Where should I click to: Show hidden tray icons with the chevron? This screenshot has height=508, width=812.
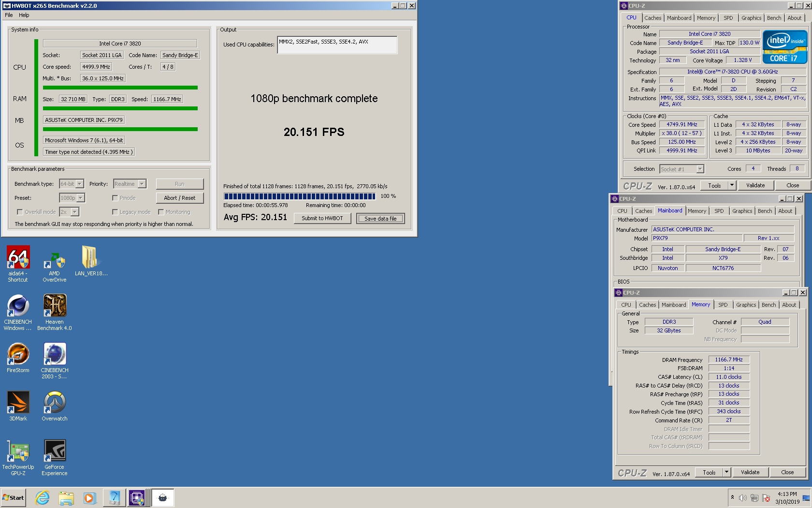[732, 497]
